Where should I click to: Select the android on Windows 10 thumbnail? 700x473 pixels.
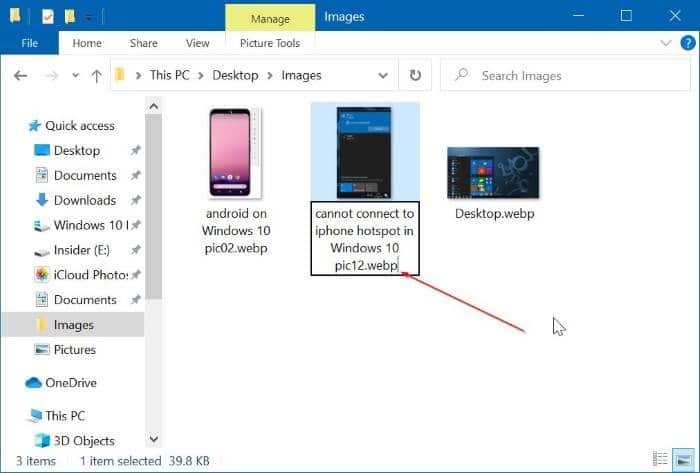tap(235, 153)
